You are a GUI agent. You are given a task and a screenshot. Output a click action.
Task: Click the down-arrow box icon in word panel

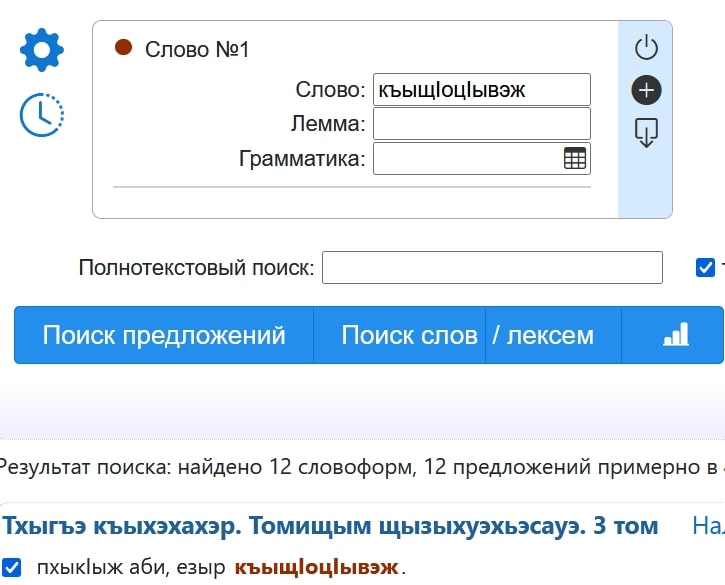[x=646, y=133]
